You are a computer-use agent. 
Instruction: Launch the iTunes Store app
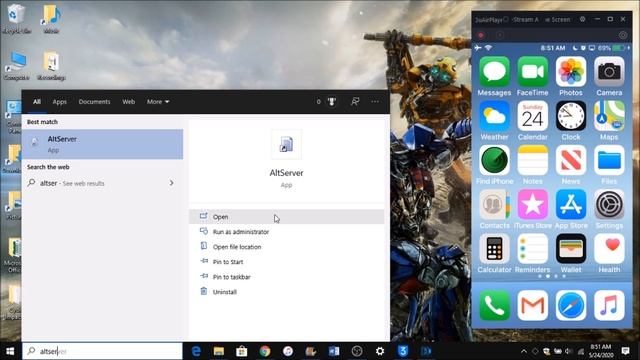(x=533, y=204)
